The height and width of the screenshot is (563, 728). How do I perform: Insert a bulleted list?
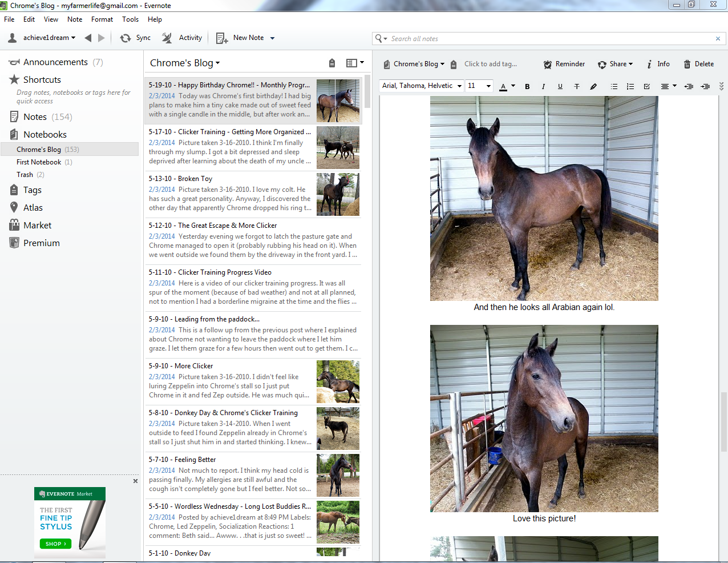(614, 86)
